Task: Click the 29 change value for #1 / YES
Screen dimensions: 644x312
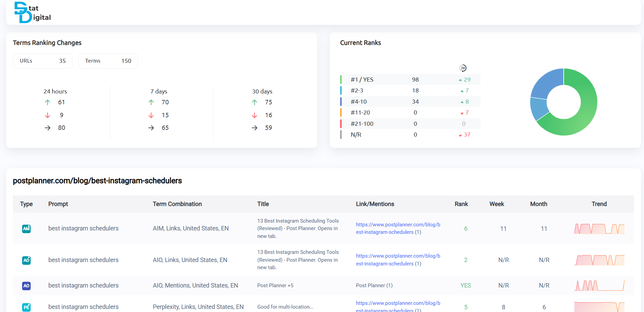Action: point(467,80)
